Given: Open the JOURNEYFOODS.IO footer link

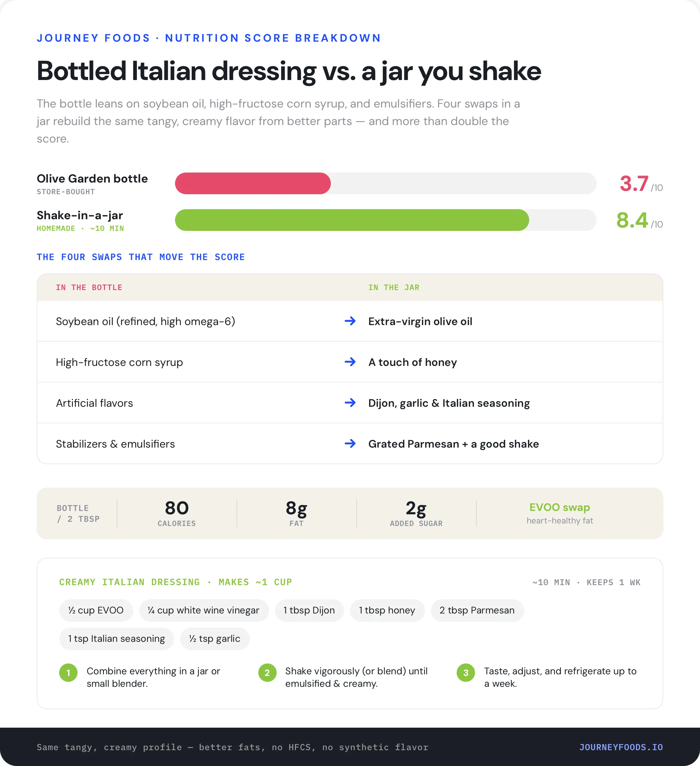Looking at the screenshot, I should point(621,747).
